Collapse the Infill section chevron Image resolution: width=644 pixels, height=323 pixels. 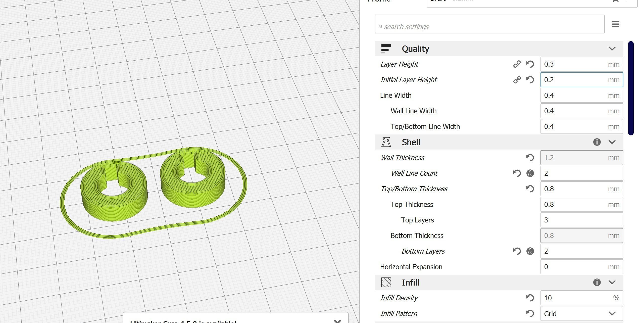(612, 282)
